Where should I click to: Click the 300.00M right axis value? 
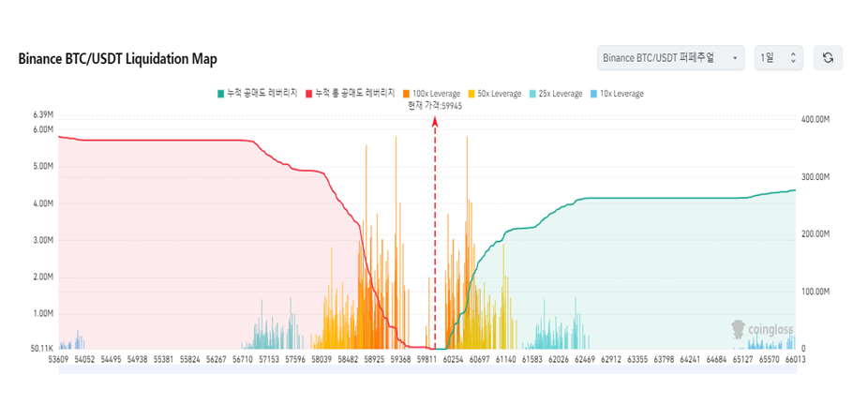point(816,177)
